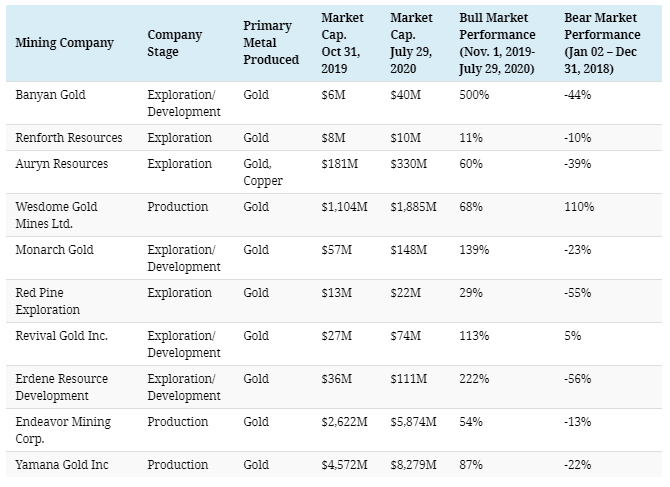
Task: Select Wesdome Gold Mines Ltd. cell
Action: pyautogui.click(x=58, y=214)
